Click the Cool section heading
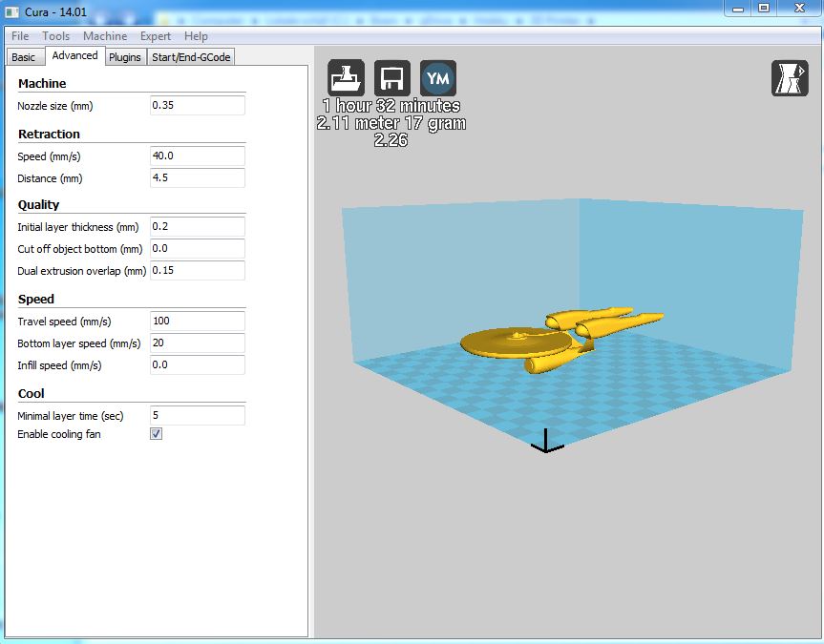Screen dimensions: 824x644 point(31,394)
